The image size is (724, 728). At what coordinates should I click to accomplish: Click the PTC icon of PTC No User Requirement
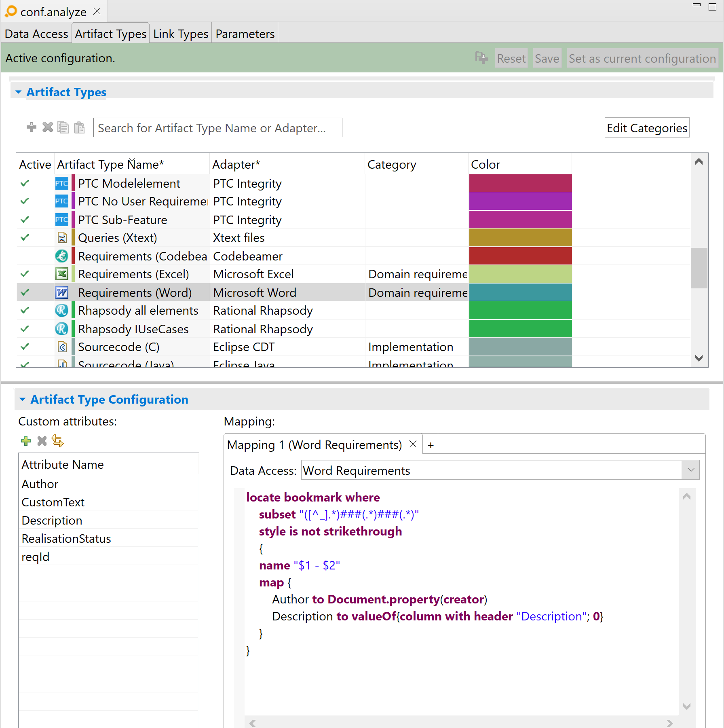[x=62, y=201]
